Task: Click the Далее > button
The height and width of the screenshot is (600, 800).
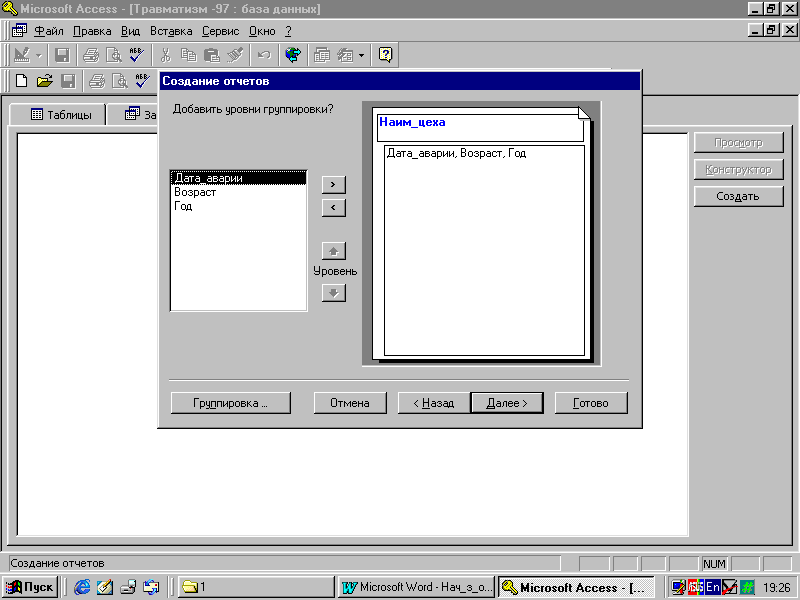Action: click(507, 403)
